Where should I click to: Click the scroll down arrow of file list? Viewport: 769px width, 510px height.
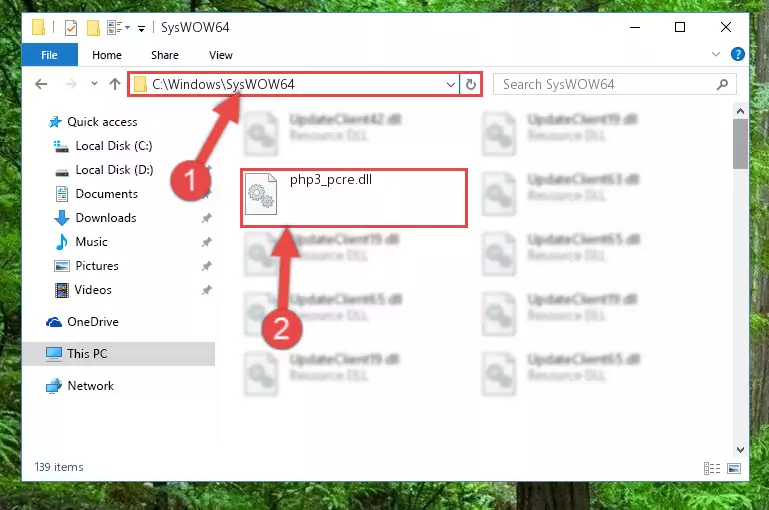(x=741, y=450)
